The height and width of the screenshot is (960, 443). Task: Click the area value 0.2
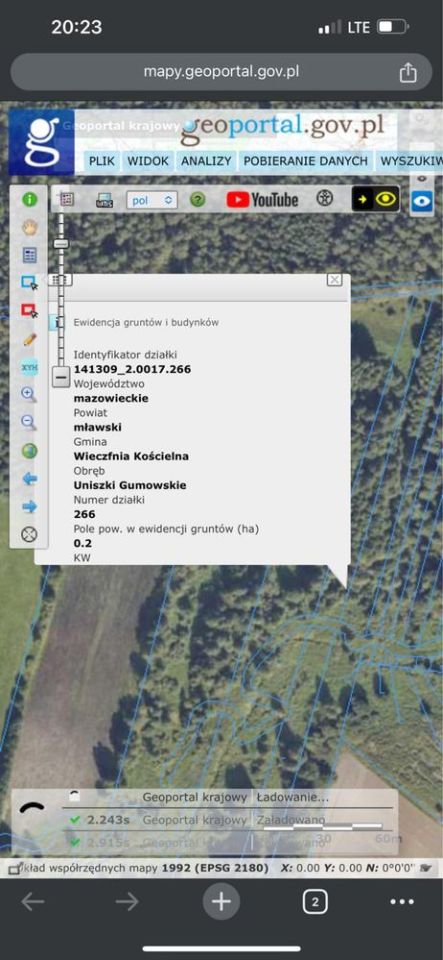click(x=82, y=543)
